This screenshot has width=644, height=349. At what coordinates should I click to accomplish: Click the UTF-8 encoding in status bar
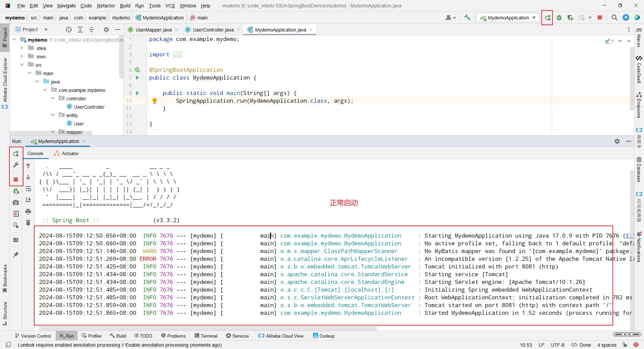pos(558,345)
